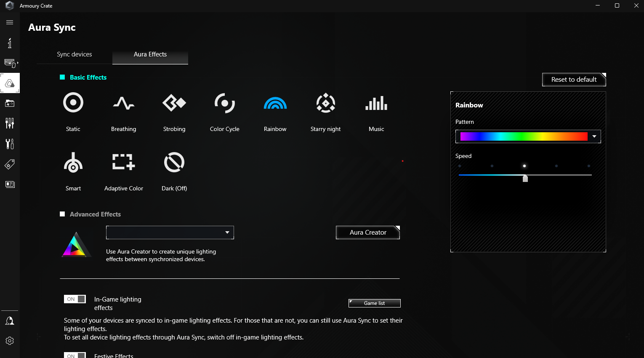
Task: Open the News sidebar icon
Action: [10, 184]
